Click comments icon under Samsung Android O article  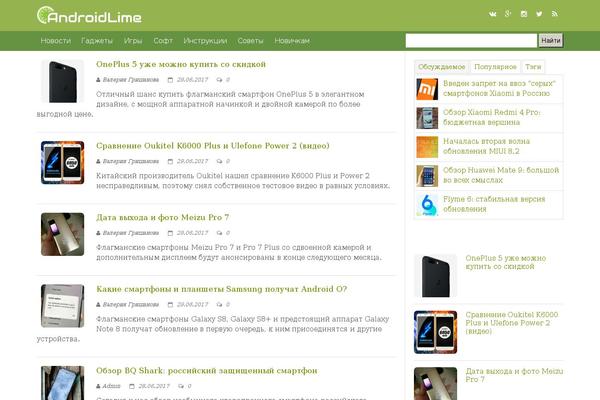tap(219, 305)
